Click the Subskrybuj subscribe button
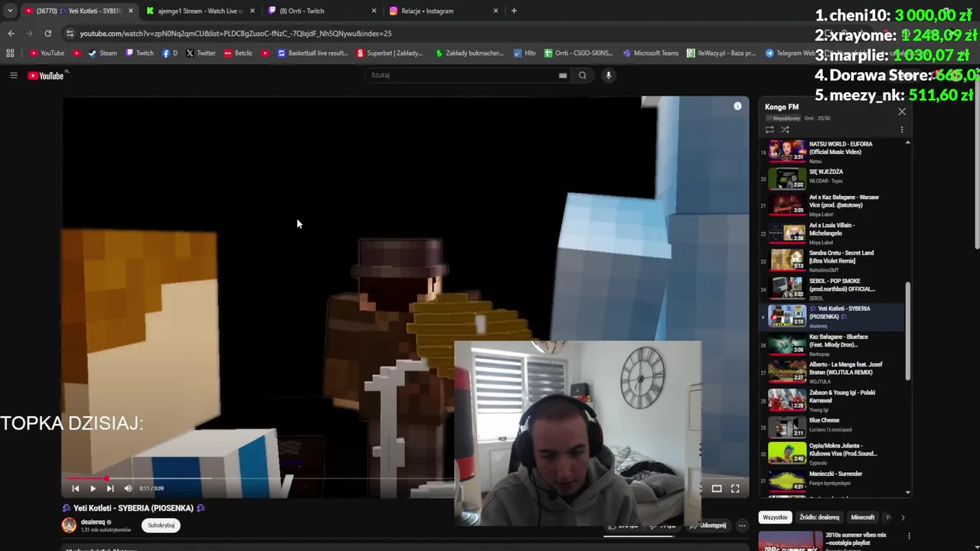 tap(161, 526)
